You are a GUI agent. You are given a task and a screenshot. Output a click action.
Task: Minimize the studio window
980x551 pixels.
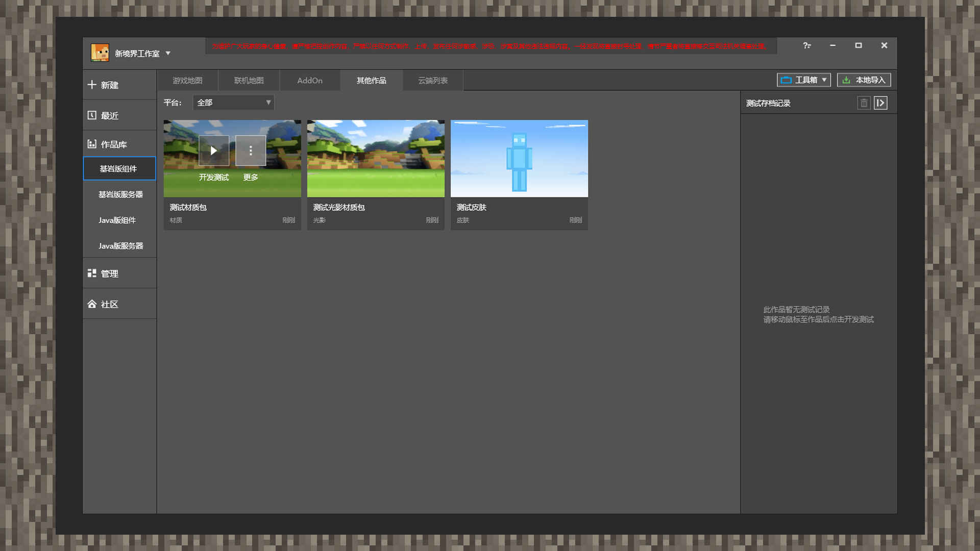pos(832,45)
